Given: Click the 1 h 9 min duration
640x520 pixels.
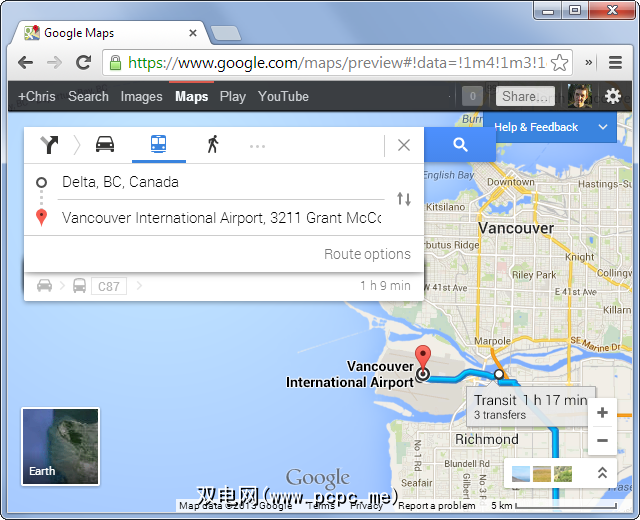Looking at the screenshot, I should coord(385,286).
